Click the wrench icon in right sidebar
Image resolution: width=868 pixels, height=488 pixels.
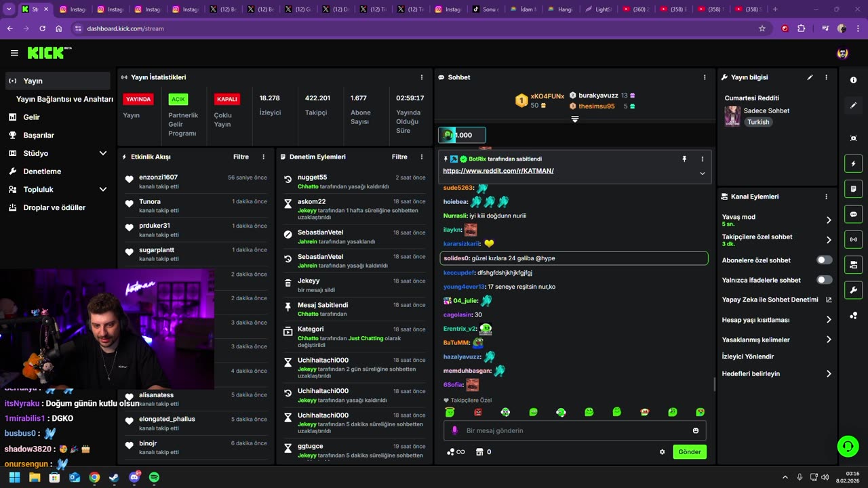(853, 290)
